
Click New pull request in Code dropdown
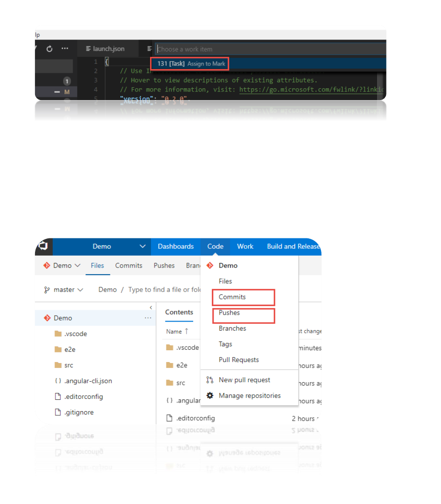click(x=245, y=380)
